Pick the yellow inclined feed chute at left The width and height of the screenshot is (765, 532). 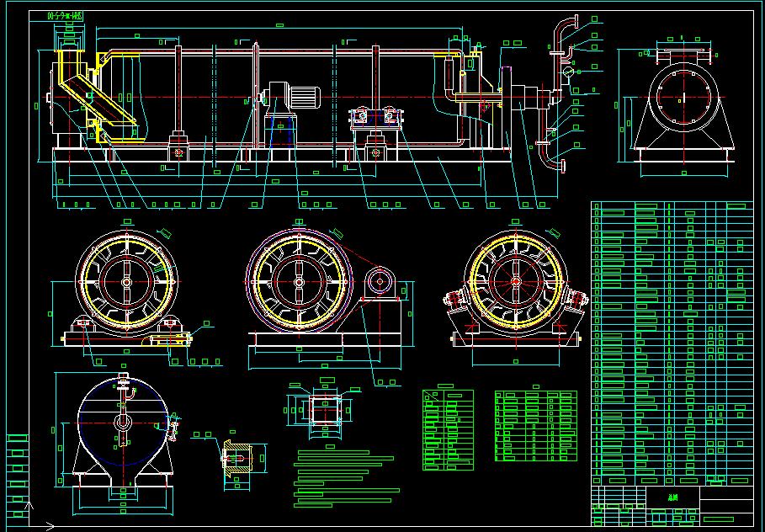[x=97, y=99]
